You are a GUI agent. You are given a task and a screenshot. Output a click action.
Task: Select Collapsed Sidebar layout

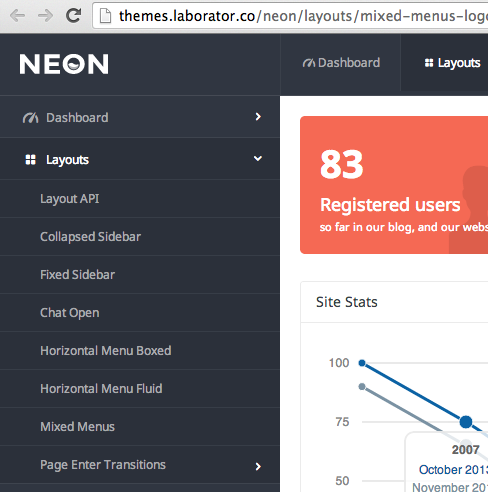point(90,237)
